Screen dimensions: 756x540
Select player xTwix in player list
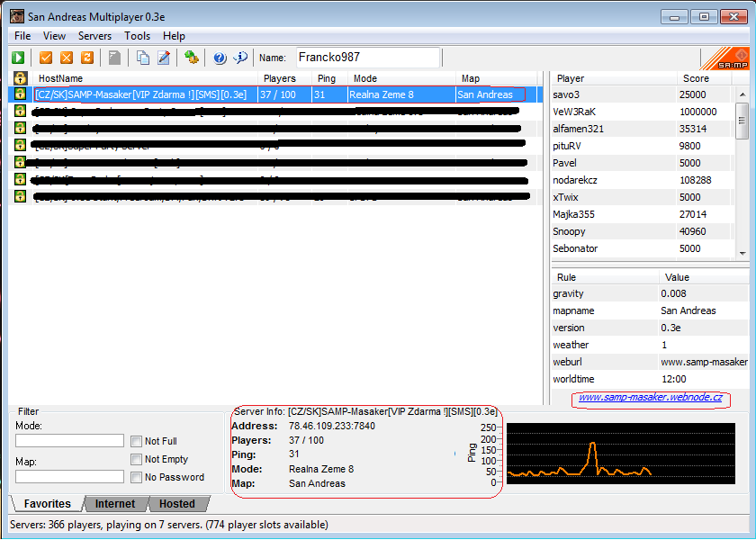pos(643,197)
